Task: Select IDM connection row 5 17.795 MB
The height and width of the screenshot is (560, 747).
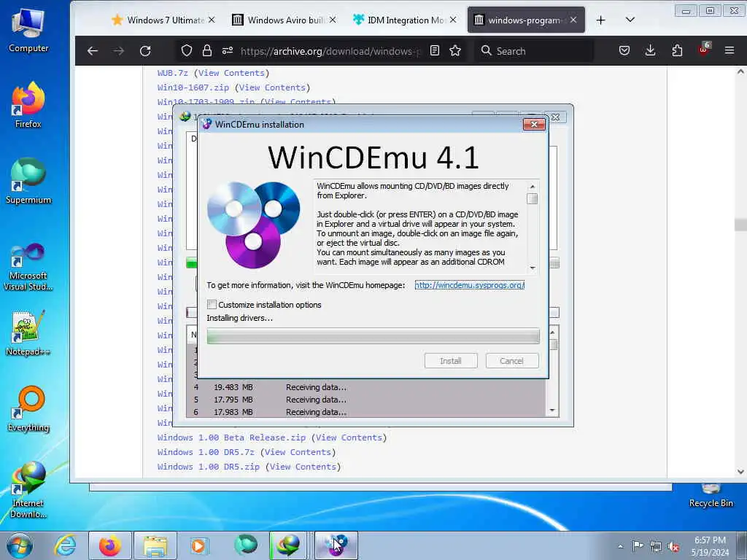Action: tap(366, 400)
